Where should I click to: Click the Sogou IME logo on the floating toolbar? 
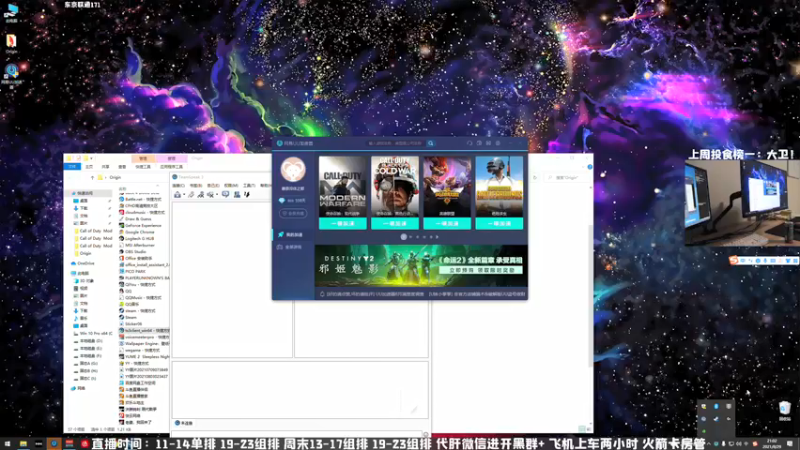click(734, 260)
